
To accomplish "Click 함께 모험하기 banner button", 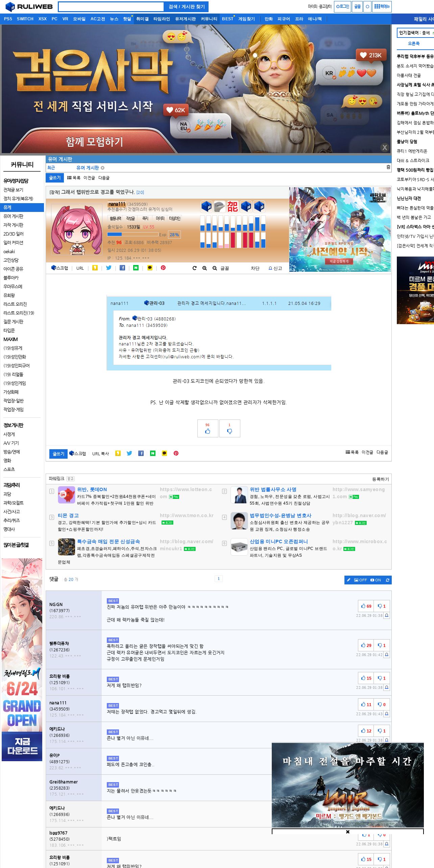I will [x=95, y=142].
